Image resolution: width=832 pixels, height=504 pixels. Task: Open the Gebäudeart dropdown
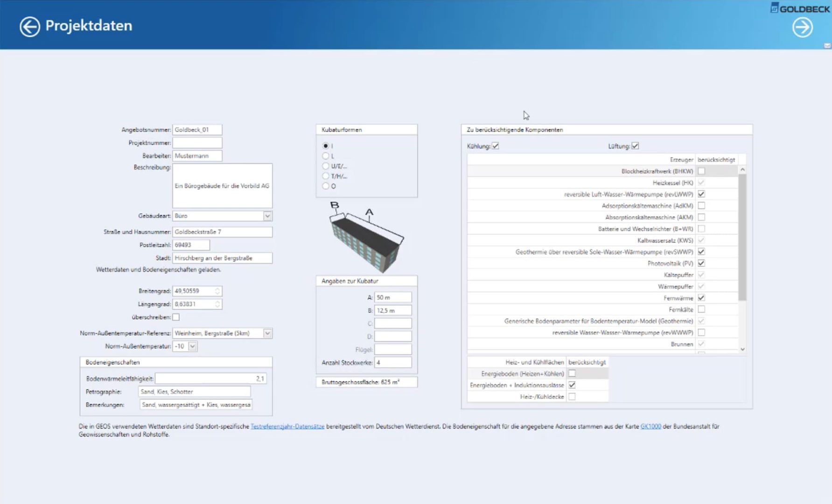[267, 216]
